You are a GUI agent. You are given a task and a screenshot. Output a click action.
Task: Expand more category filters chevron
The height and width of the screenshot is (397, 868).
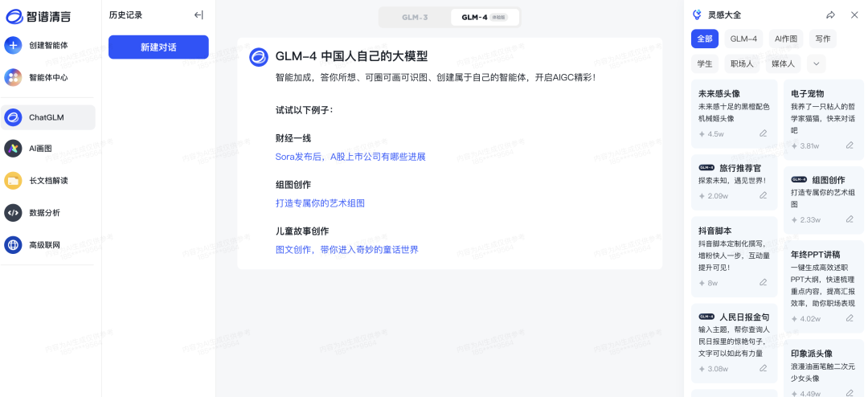click(816, 63)
